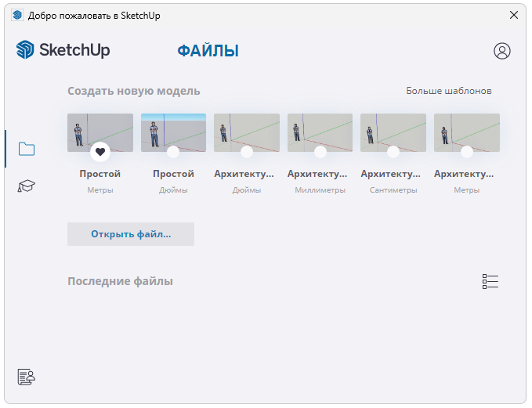Select the architecture template in Дюймы
532x408 pixels.
(247, 131)
